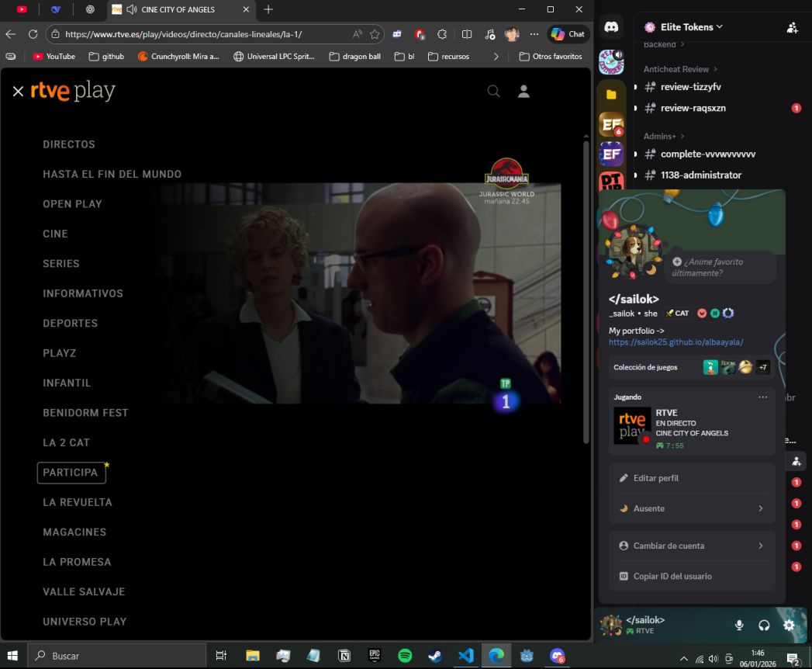The width and height of the screenshot is (812, 669).
Task: Click the live video player
Action: (x=358, y=293)
